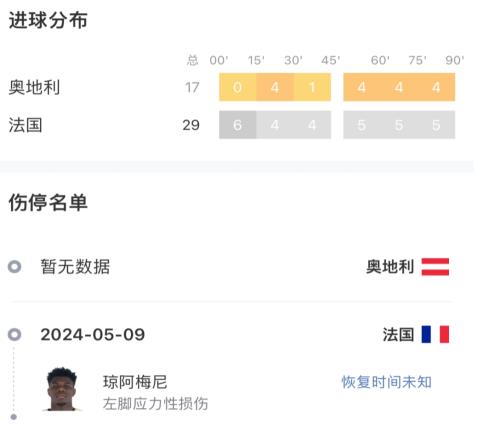The image size is (500, 440).
Task: Select the 奥地利 row label in goal distribution
Action: point(34,87)
